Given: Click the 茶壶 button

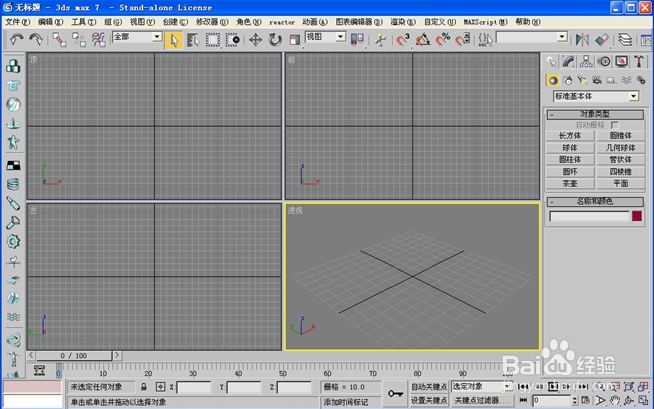Looking at the screenshot, I should [x=570, y=183].
